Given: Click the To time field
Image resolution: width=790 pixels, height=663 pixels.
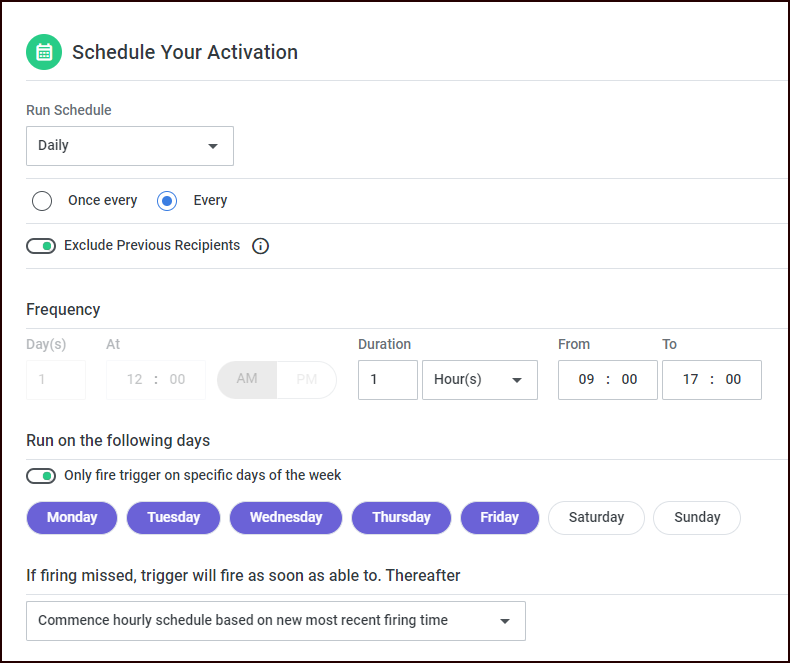Looking at the screenshot, I should click(x=711, y=380).
